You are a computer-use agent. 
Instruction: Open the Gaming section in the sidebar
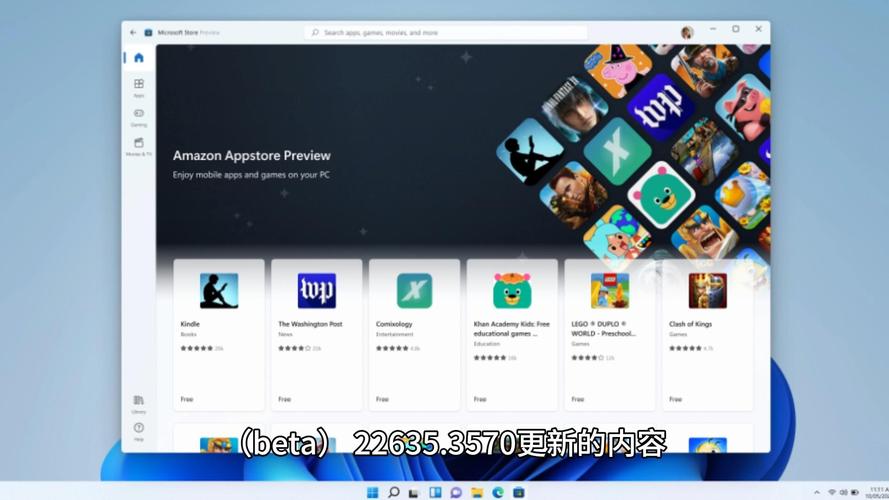(138, 117)
